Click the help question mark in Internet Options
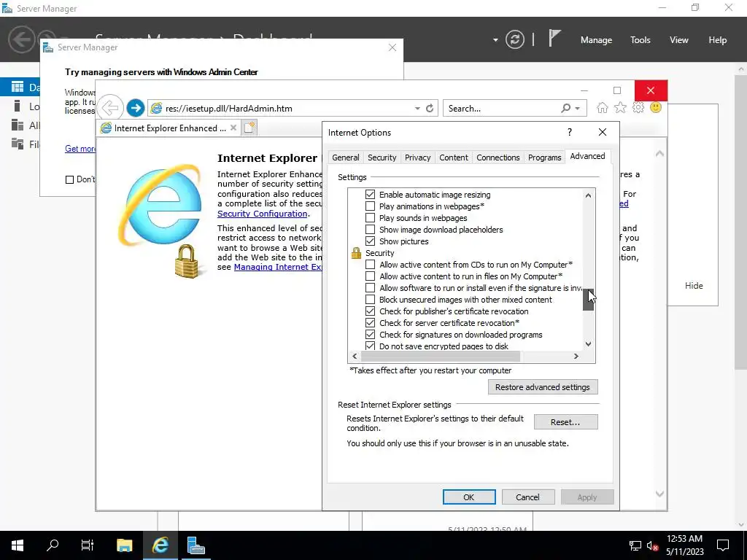This screenshot has width=747, height=560. pyautogui.click(x=570, y=132)
